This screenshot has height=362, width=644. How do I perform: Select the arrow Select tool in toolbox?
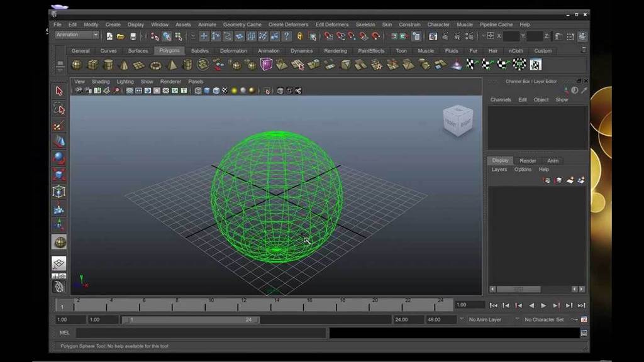click(x=59, y=91)
